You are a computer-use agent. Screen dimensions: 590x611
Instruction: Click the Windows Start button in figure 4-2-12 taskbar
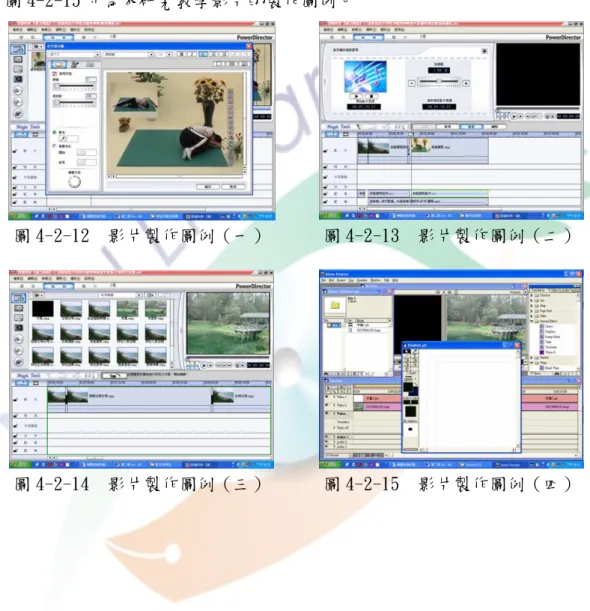point(18,216)
